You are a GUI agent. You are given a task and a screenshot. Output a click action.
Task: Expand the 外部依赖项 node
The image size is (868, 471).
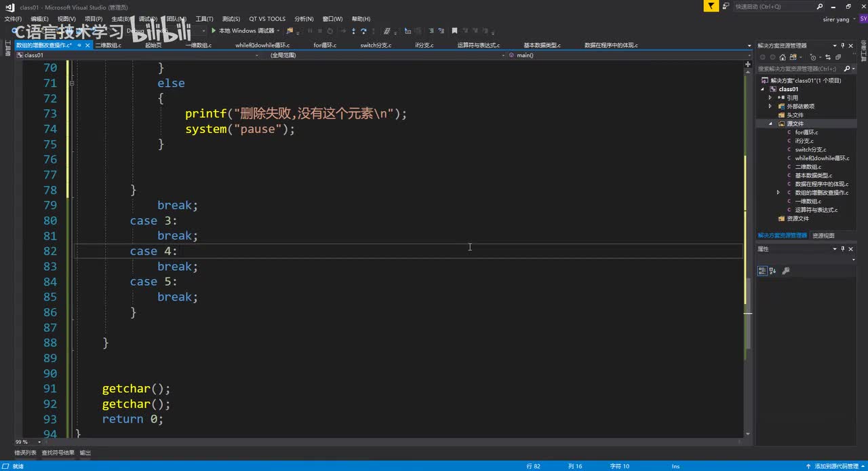point(770,107)
